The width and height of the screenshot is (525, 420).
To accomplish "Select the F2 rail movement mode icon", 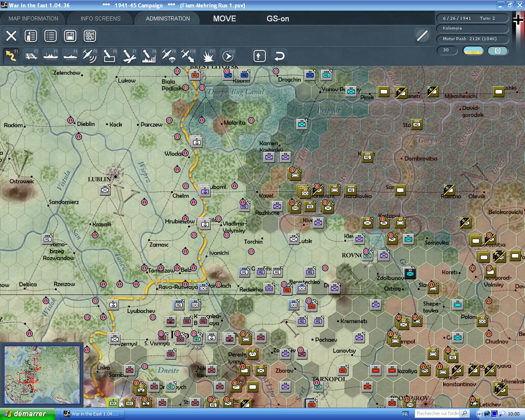I will 31,56.
